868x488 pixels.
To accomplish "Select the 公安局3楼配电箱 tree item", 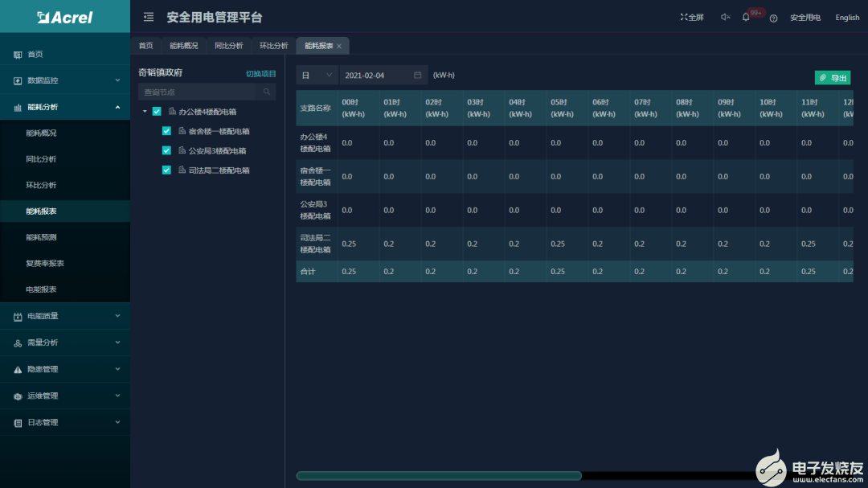I will 217,150.
